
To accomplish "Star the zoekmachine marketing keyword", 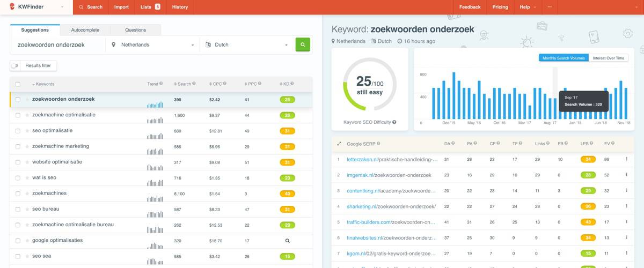I will (x=27, y=146).
